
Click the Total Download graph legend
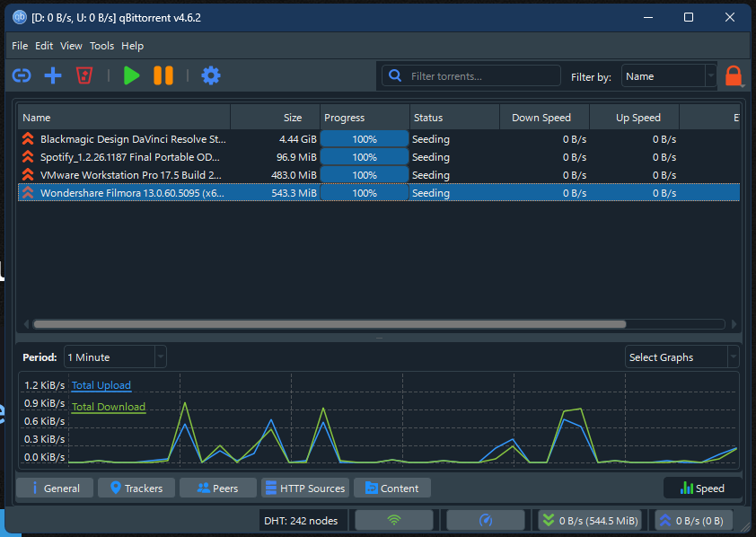[109, 407]
